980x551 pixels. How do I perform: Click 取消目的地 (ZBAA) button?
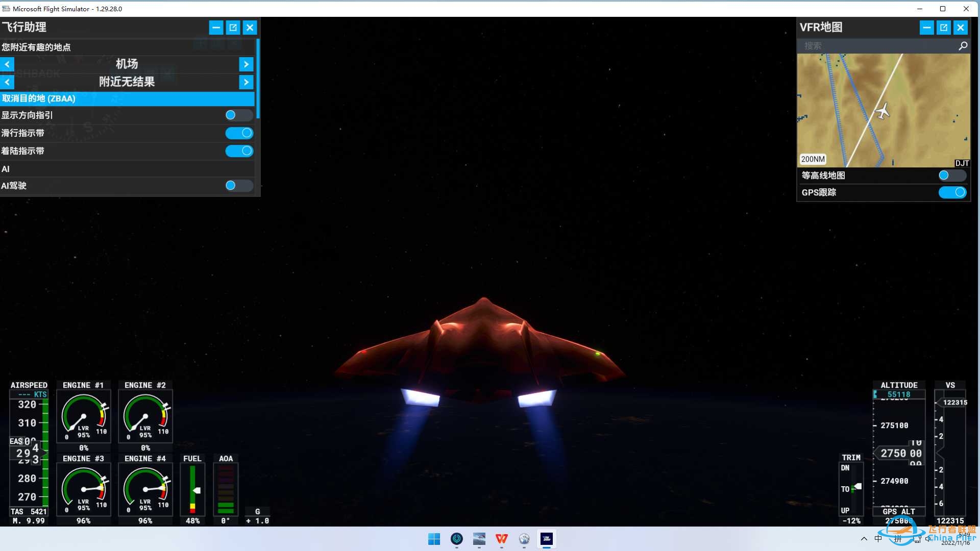[x=127, y=98]
